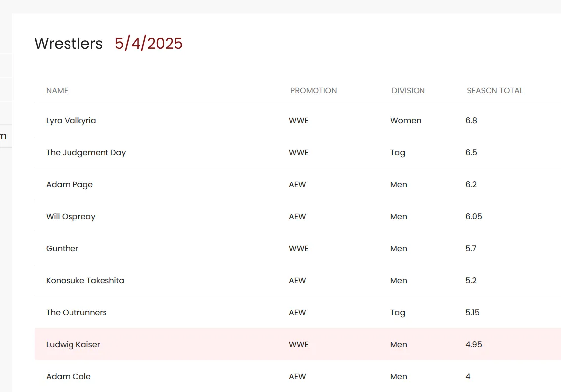This screenshot has width=561, height=392.
Task: Click WWE promotion in Gunther row
Action: pyautogui.click(x=299, y=248)
